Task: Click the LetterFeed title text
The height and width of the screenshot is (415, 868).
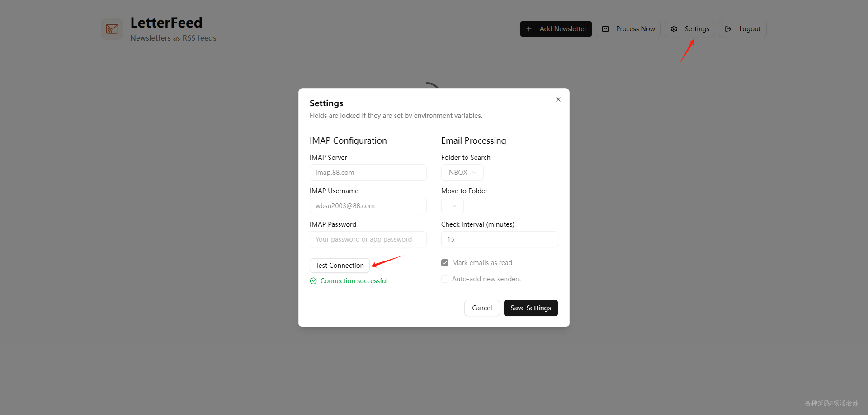Action: tap(166, 23)
